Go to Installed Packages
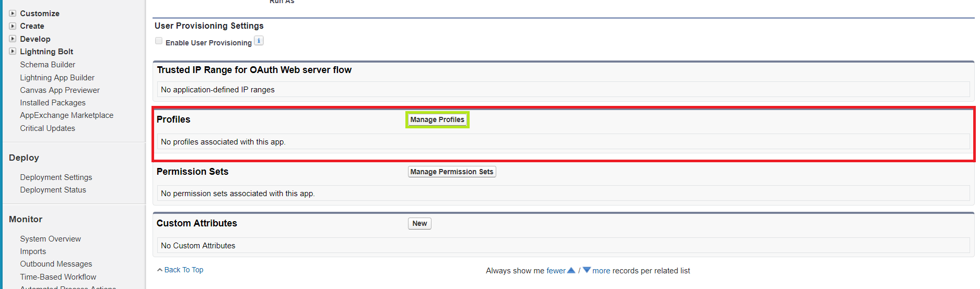This screenshot has width=980, height=289. pyautogui.click(x=53, y=103)
